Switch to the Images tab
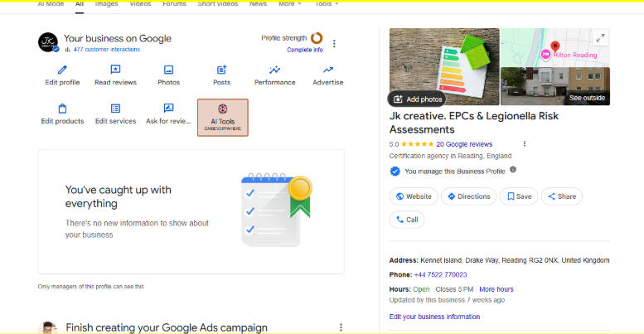Screen dimensions: 644x334 point(106,3)
